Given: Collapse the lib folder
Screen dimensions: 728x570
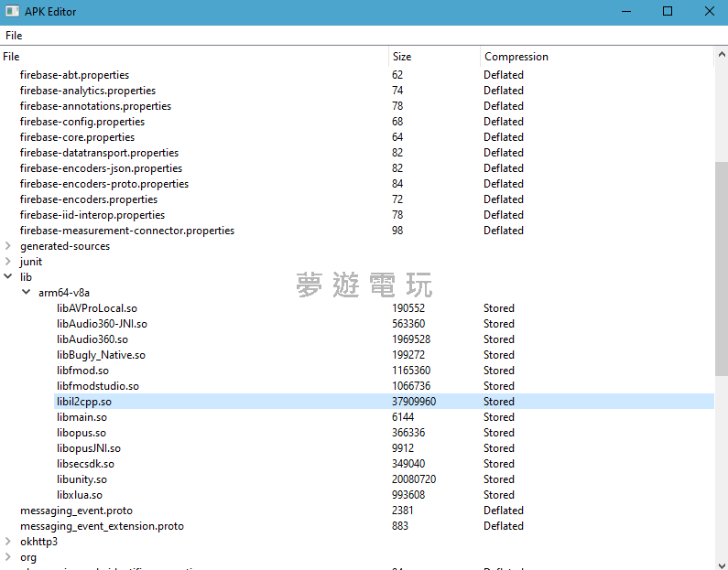Looking at the screenshot, I should [8, 277].
